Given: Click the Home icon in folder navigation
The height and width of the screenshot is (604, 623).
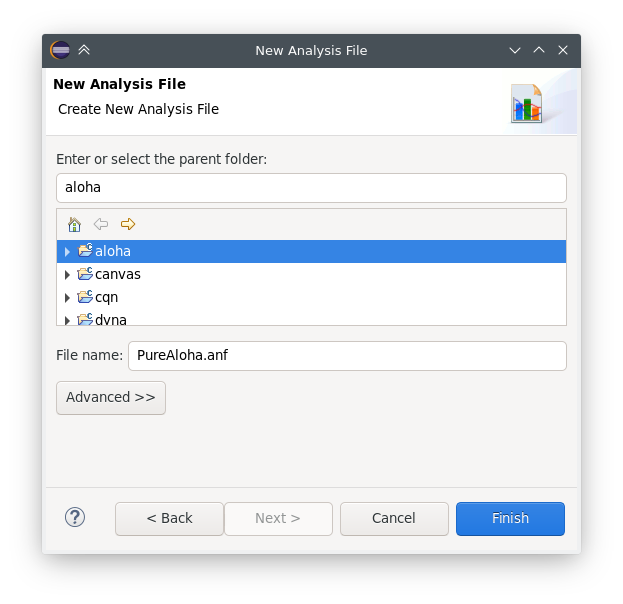Looking at the screenshot, I should (74, 225).
